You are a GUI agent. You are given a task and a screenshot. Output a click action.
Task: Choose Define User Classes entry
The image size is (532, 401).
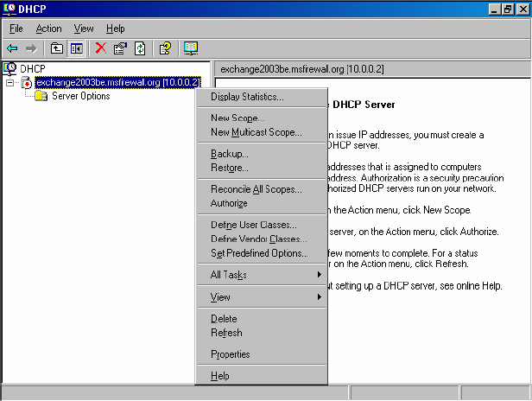[262, 225]
